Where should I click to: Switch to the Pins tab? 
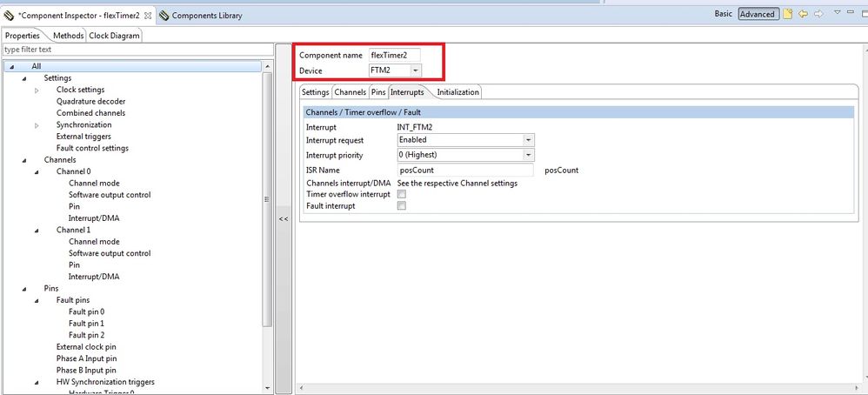[x=378, y=92]
